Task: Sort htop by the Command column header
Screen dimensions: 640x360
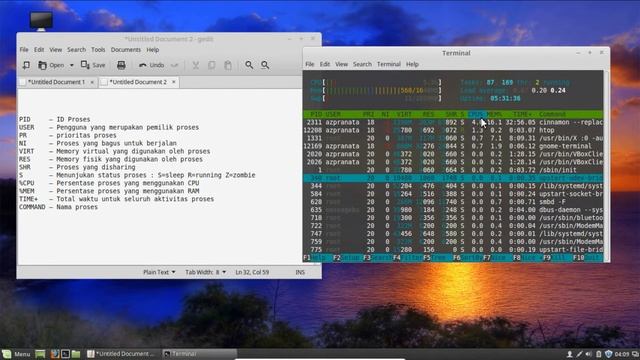Action: click(x=552, y=114)
